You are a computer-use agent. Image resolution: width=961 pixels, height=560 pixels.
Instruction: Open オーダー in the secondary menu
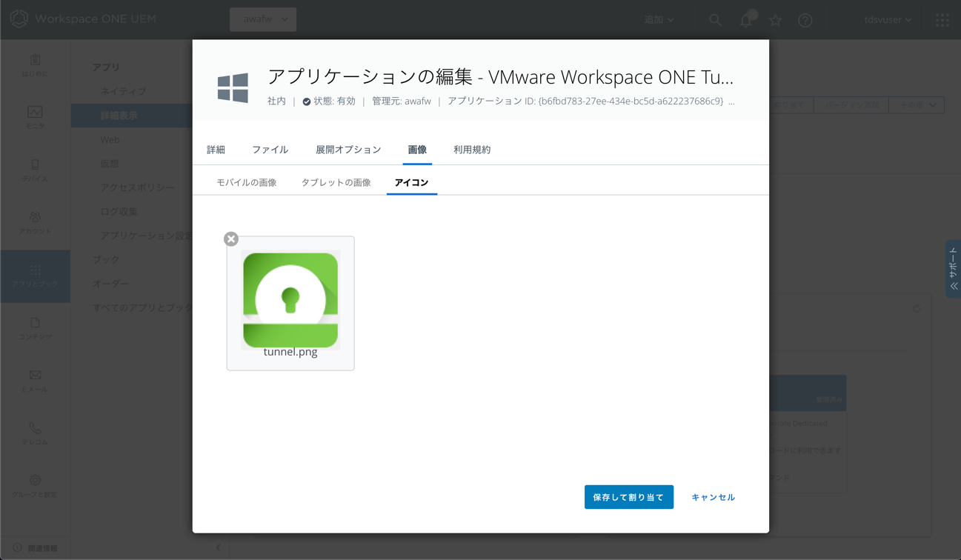[110, 284]
